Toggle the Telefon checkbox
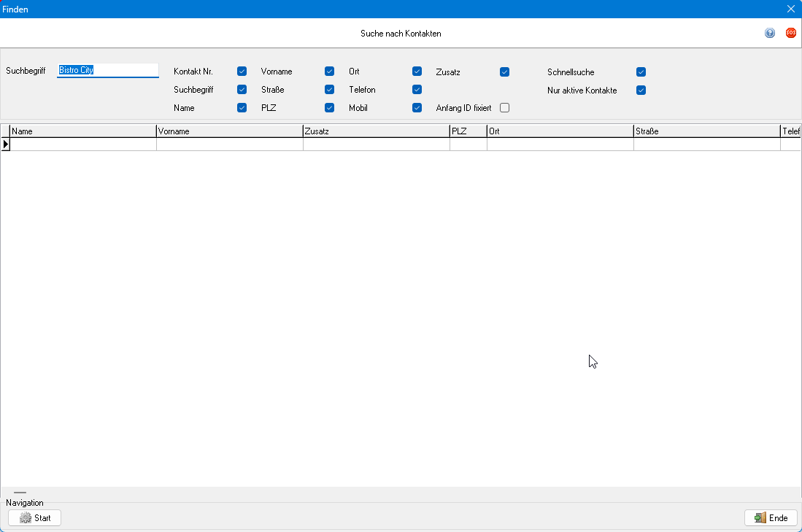This screenshot has height=532, width=802. coord(417,90)
